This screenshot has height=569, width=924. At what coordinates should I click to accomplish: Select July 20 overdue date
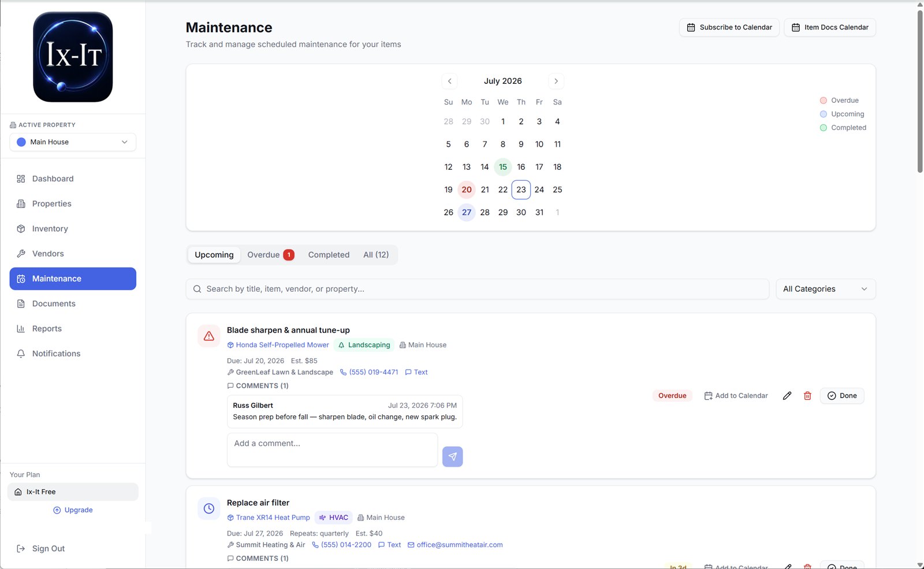[467, 189]
